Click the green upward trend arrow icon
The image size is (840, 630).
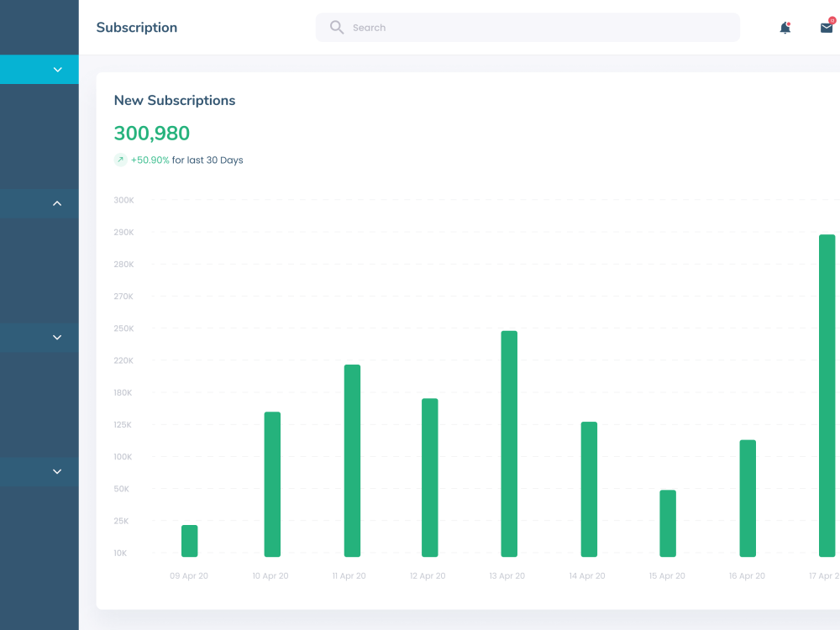[120, 160]
